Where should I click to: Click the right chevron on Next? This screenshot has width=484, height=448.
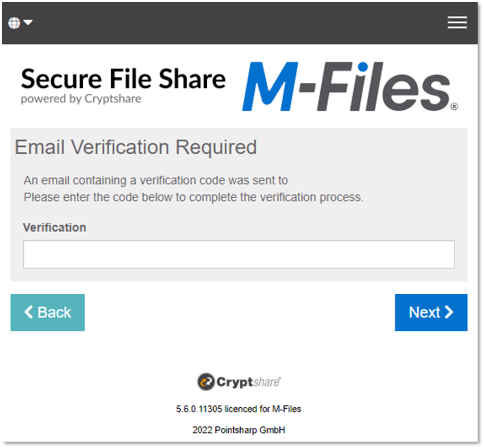pyautogui.click(x=449, y=312)
